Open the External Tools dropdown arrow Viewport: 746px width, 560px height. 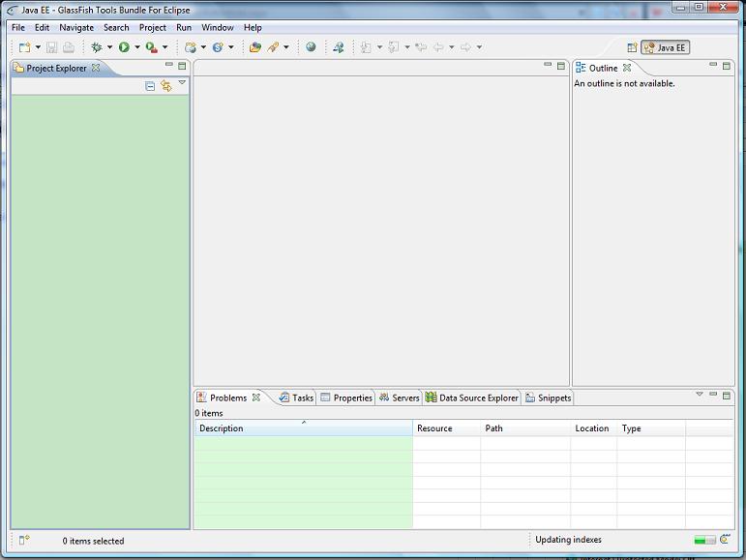pos(164,47)
